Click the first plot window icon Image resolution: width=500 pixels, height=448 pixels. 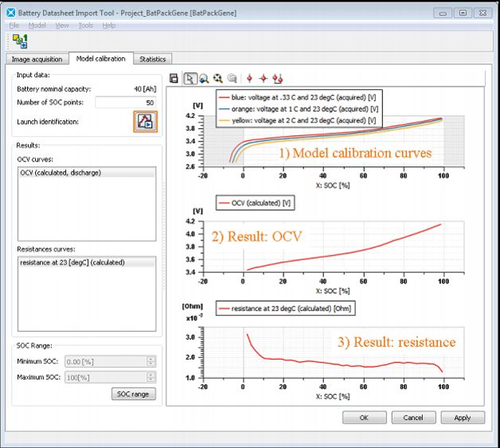[x=175, y=79]
